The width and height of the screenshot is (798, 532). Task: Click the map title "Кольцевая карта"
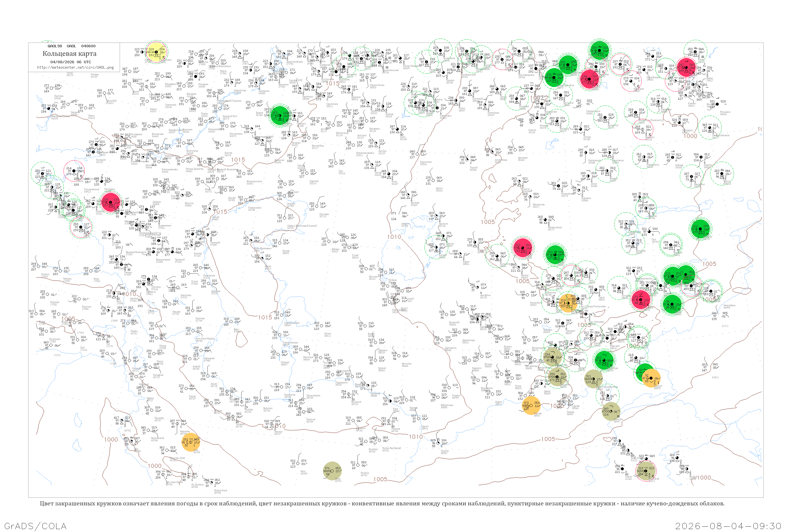(x=69, y=54)
